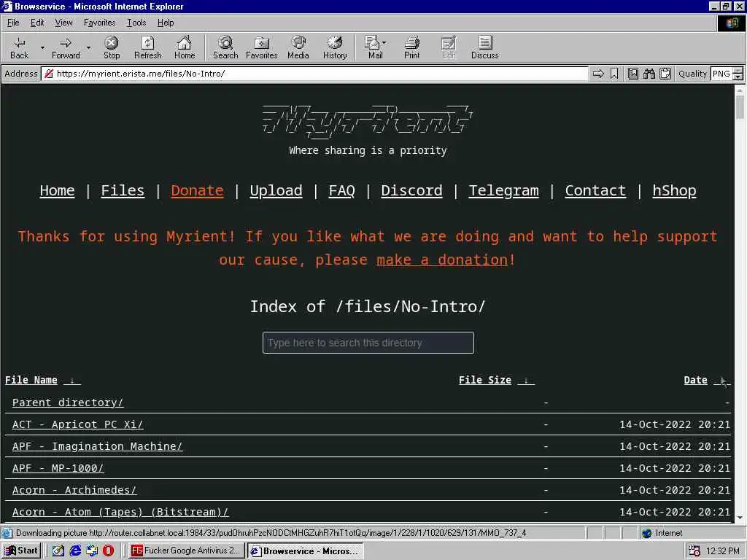
Task: Click the binoculars find icon
Action: (x=649, y=74)
